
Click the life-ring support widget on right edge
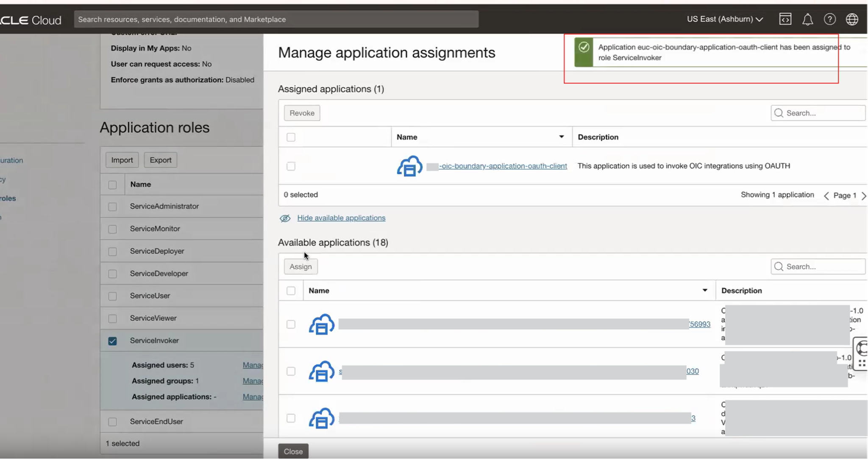[861, 348]
